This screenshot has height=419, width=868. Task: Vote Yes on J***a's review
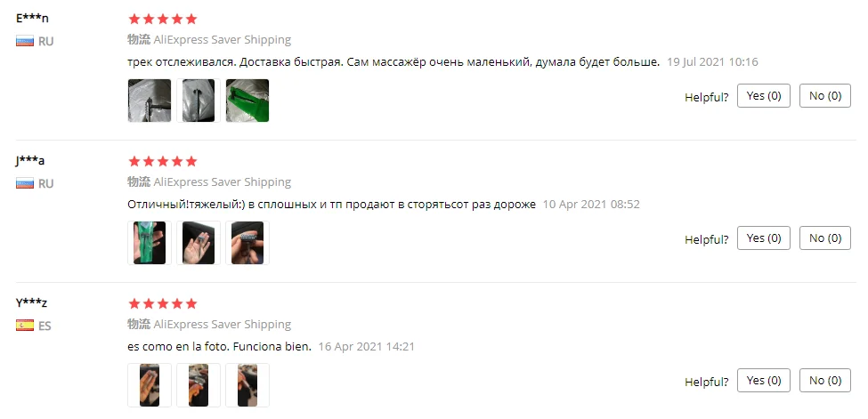[x=763, y=238]
